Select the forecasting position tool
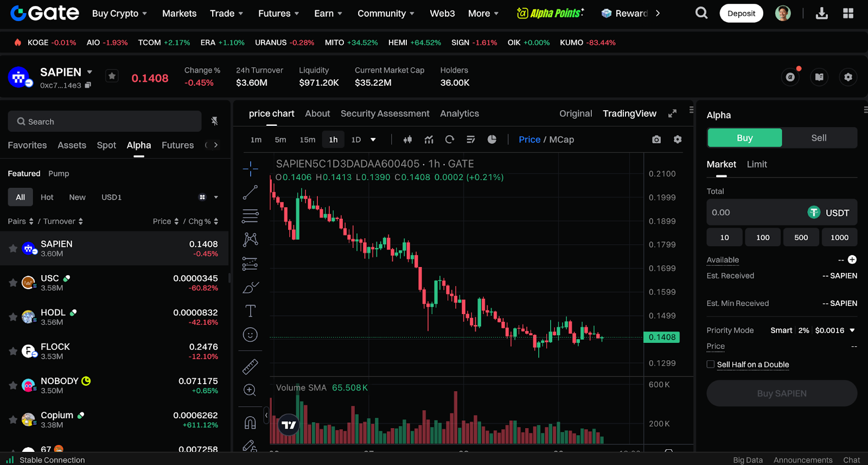This screenshot has width=868, height=465. pos(250,264)
